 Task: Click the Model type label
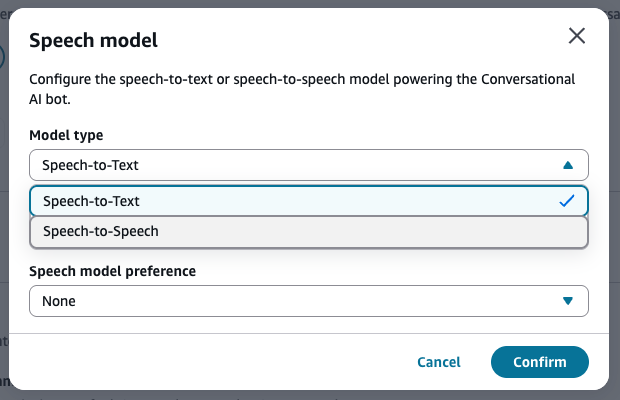coord(66,135)
